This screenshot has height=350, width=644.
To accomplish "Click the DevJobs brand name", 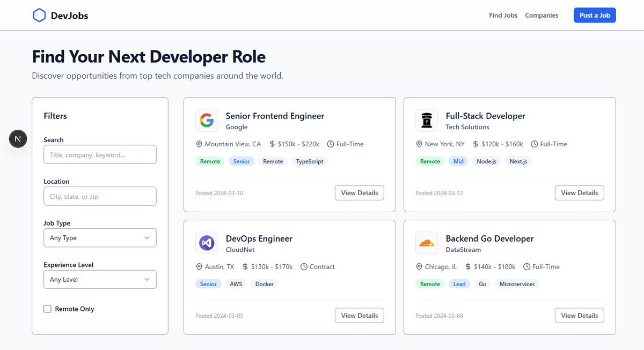I will click(x=69, y=16).
